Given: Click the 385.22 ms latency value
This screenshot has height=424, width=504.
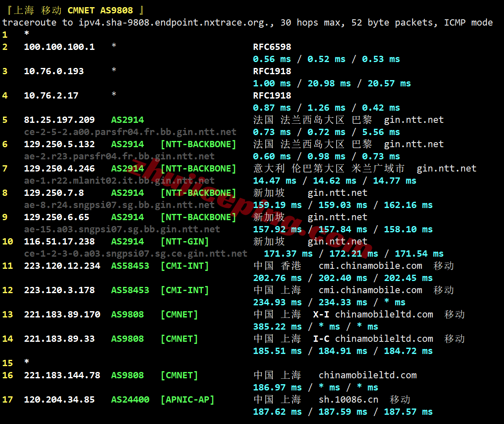Looking at the screenshot, I should (x=277, y=327).
